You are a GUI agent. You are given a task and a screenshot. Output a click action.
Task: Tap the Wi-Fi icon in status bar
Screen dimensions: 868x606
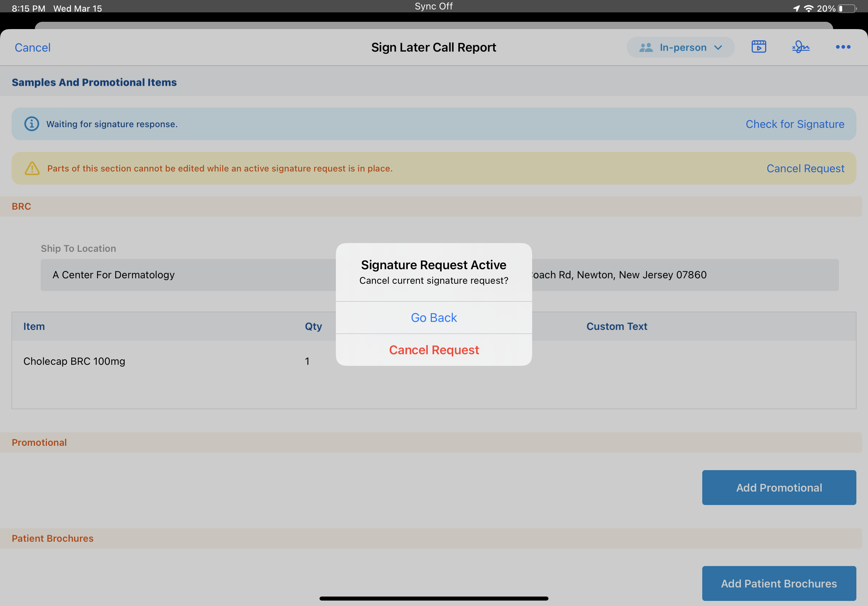coord(808,8)
